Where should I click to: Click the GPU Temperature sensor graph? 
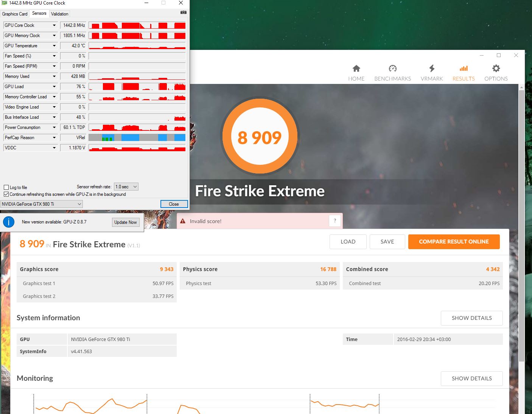(x=137, y=46)
